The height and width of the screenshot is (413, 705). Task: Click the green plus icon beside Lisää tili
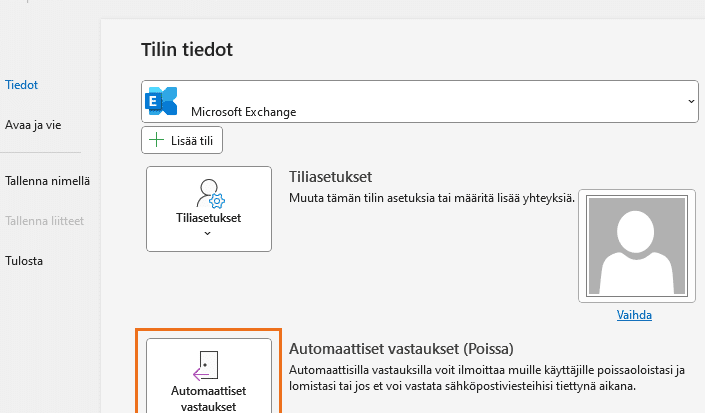156,140
